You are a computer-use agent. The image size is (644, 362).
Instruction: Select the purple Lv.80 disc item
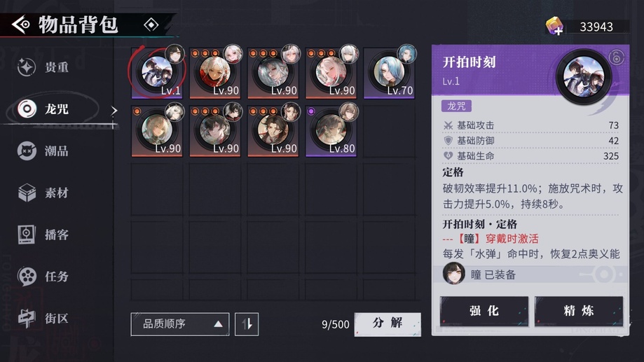[331, 131]
